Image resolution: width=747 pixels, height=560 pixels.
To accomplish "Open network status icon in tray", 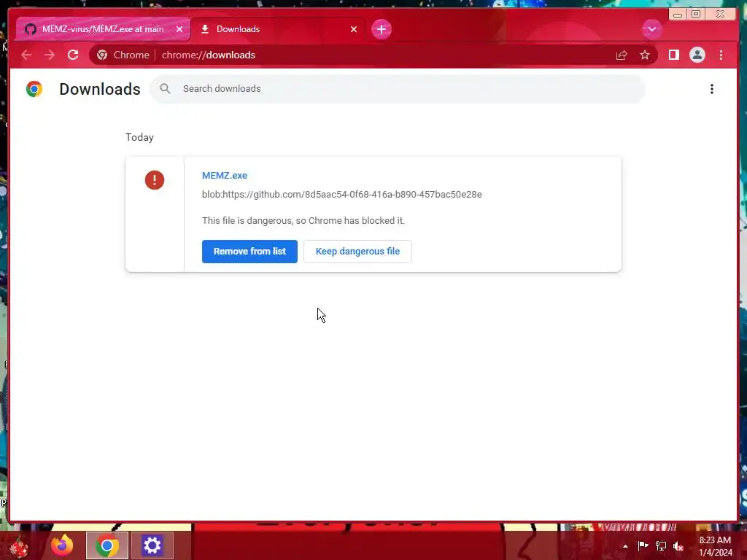I will 661,545.
